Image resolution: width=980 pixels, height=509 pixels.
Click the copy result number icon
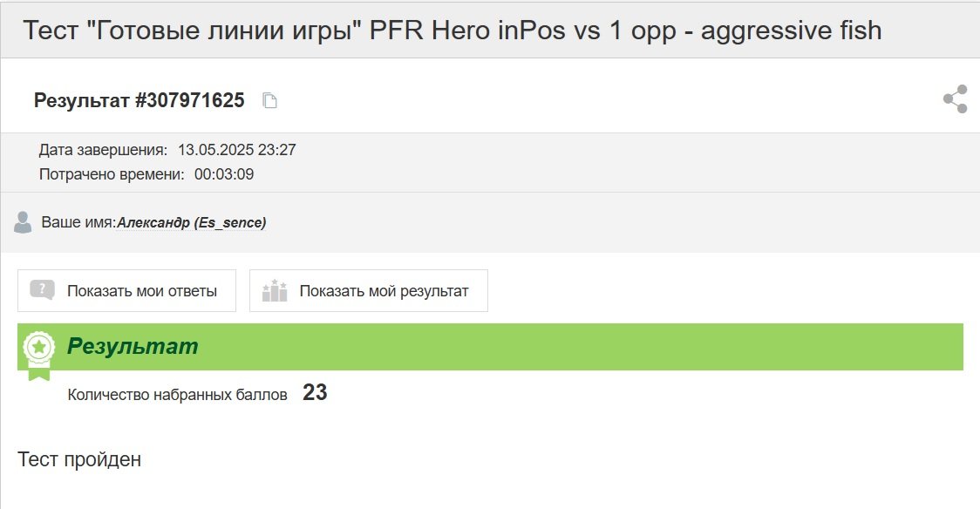click(x=269, y=100)
